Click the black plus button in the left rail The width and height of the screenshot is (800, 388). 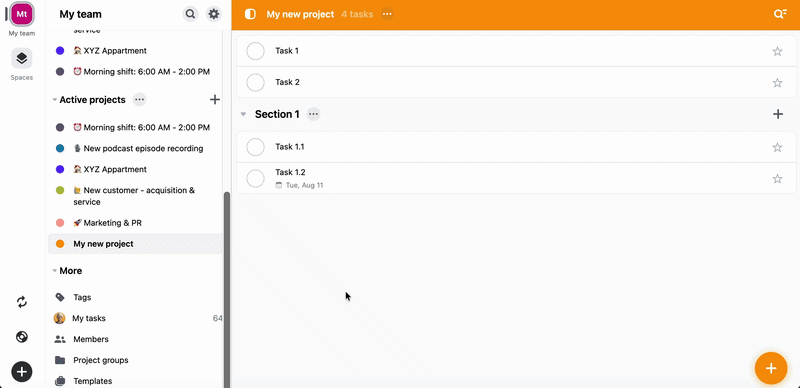click(x=21, y=372)
